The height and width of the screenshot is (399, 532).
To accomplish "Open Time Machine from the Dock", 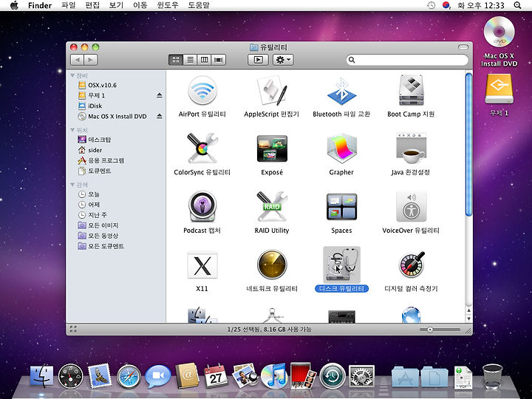I will click(332, 376).
